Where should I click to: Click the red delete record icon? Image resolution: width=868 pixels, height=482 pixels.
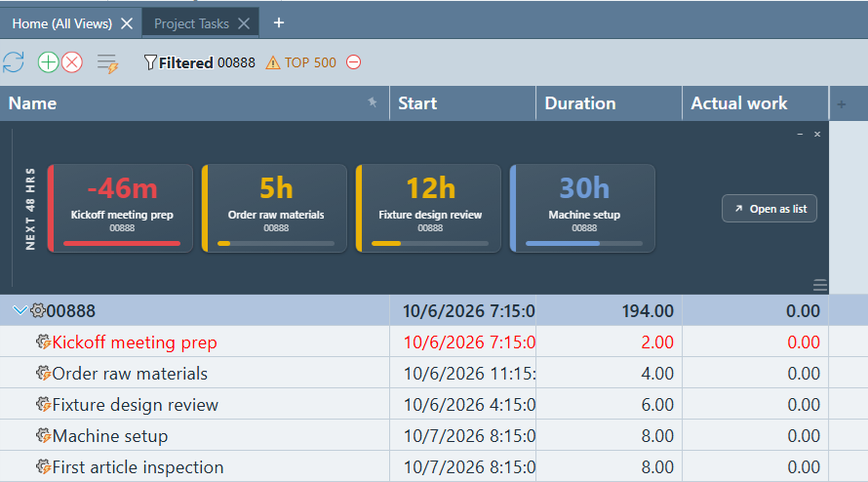point(72,62)
